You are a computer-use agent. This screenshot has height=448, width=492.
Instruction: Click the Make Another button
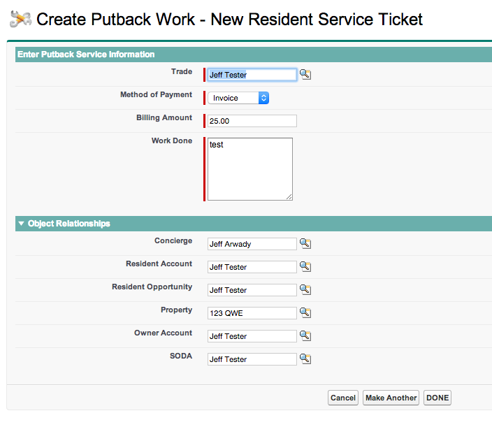[x=391, y=398]
